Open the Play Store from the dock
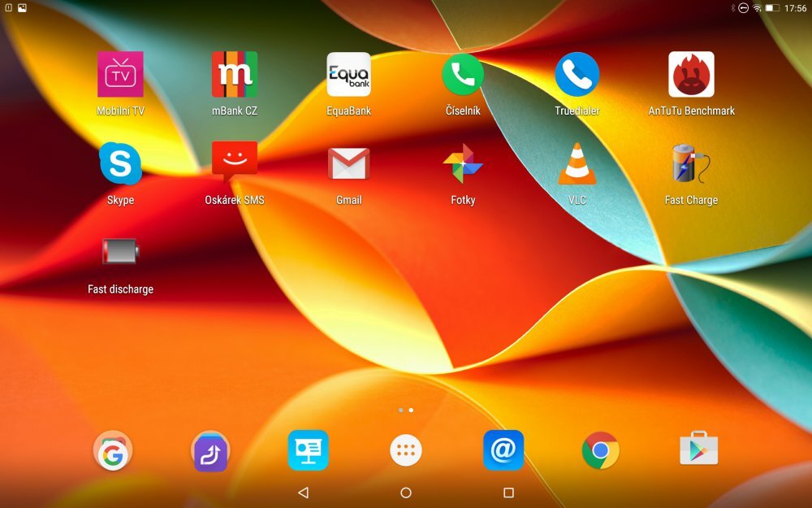 click(x=697, y=449)
